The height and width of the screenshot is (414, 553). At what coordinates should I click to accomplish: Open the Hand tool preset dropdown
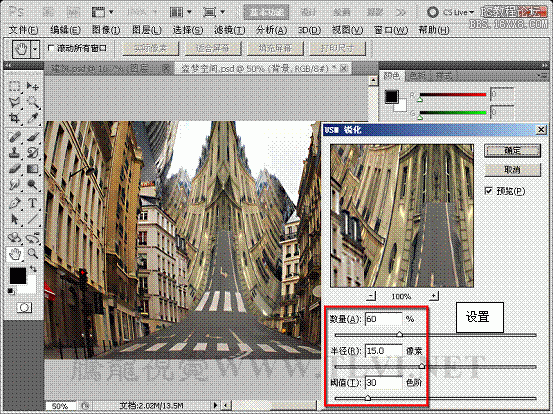(35, 49)
